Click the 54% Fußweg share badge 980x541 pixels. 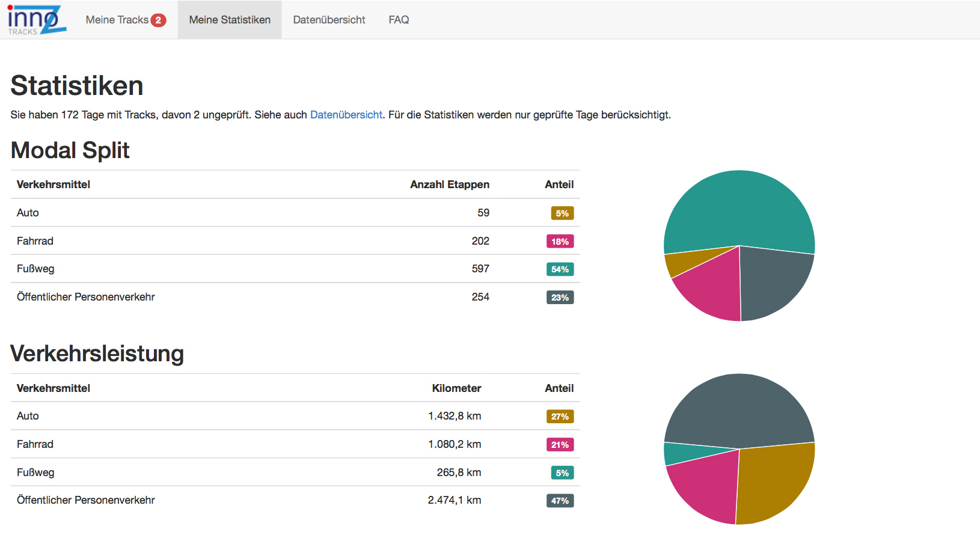pyautogui.click(x=560, y=269)
